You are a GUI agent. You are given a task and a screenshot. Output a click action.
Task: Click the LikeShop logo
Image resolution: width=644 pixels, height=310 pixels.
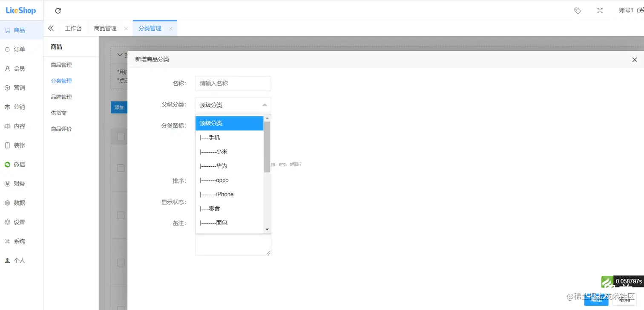click(x=21, y=11)
